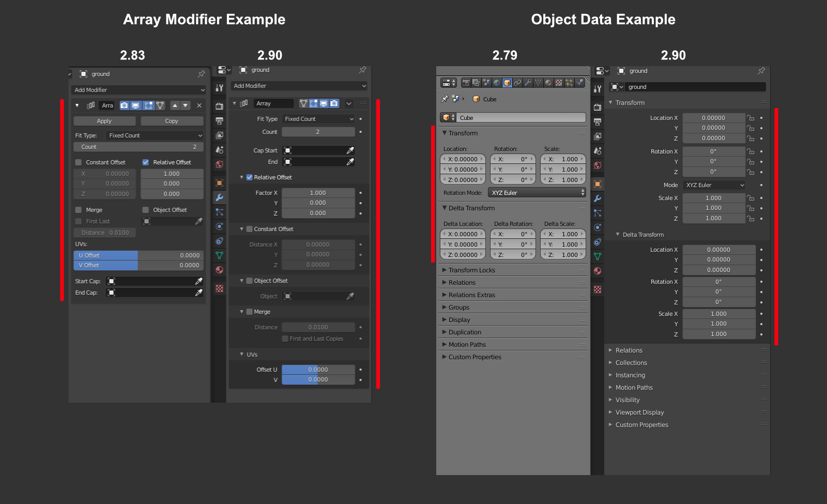Click the Count field in 2.90 modifier panel
Screen dimensions: 827x504
(318, 132)
